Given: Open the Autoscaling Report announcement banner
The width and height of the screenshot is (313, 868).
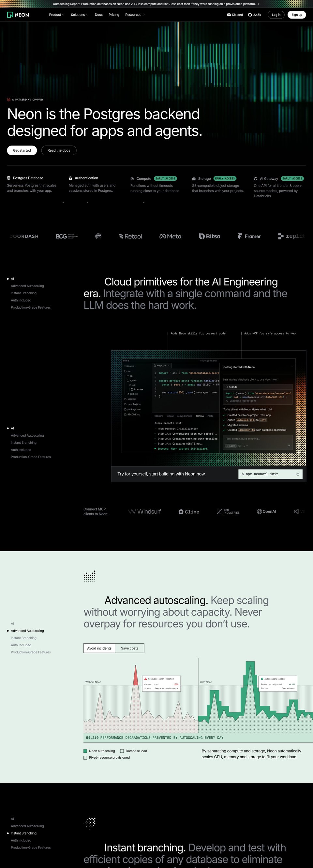Looking at the screenshot, I should (x=156, y=4).
